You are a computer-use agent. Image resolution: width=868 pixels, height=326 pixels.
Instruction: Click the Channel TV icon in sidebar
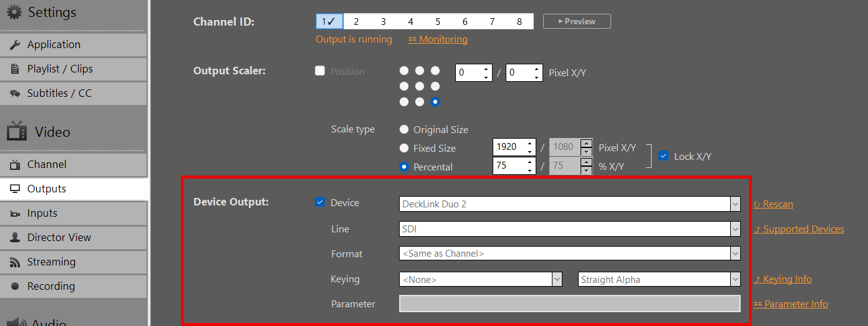(16, 165)
